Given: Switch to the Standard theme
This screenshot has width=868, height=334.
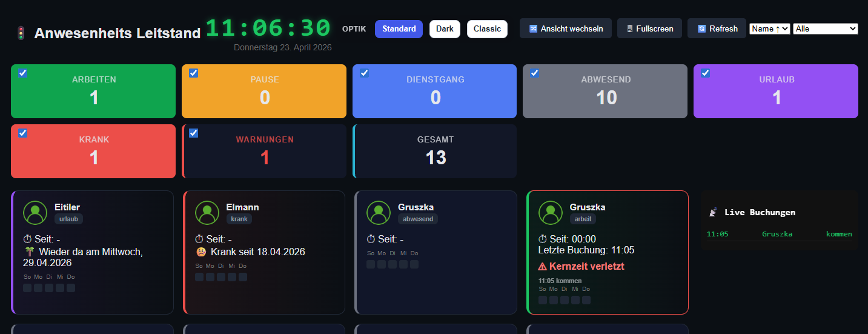Looking at the screenshot, I should pos(399,29).
